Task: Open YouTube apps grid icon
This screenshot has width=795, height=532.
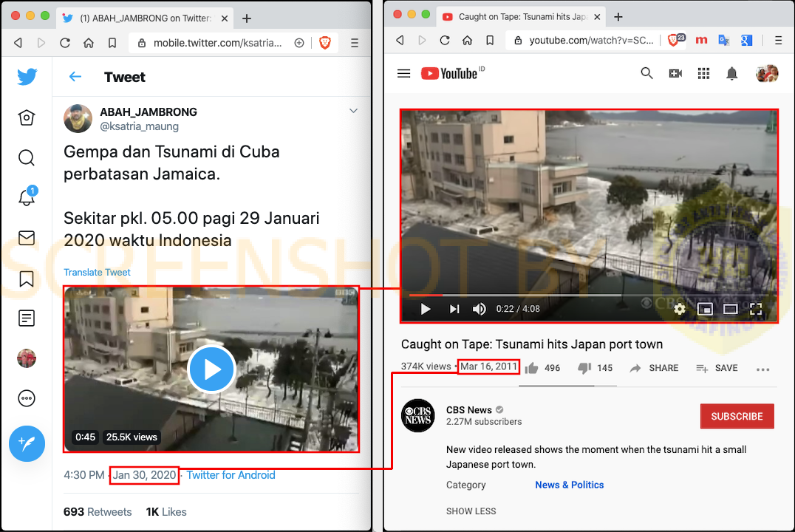Action: (703, 74)
